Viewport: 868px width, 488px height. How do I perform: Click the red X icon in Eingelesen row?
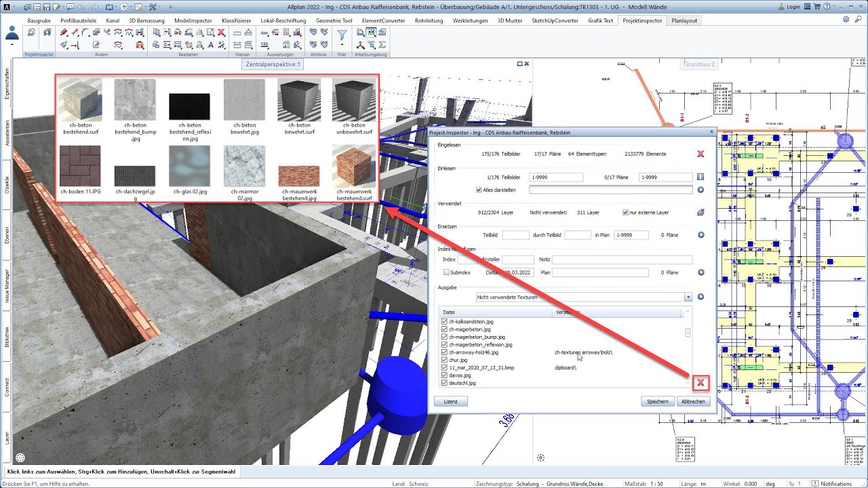click(701, 154)
